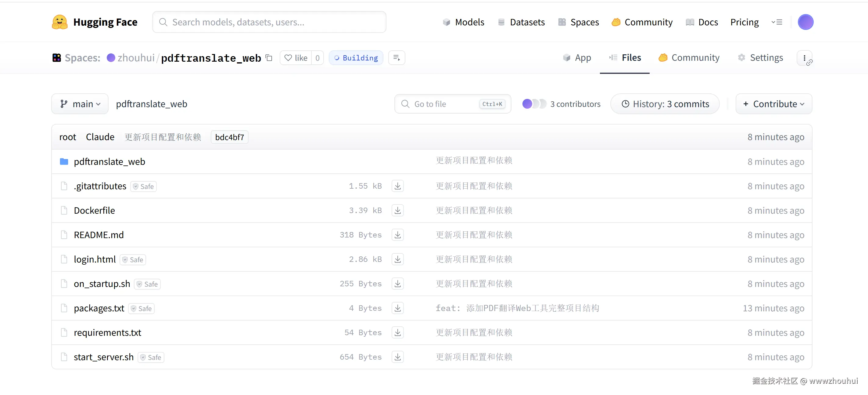Image resolution: width=868 pixels, height=395 pixels.
Task: Open Community in the top navigation
Action: tap(642, 22)
